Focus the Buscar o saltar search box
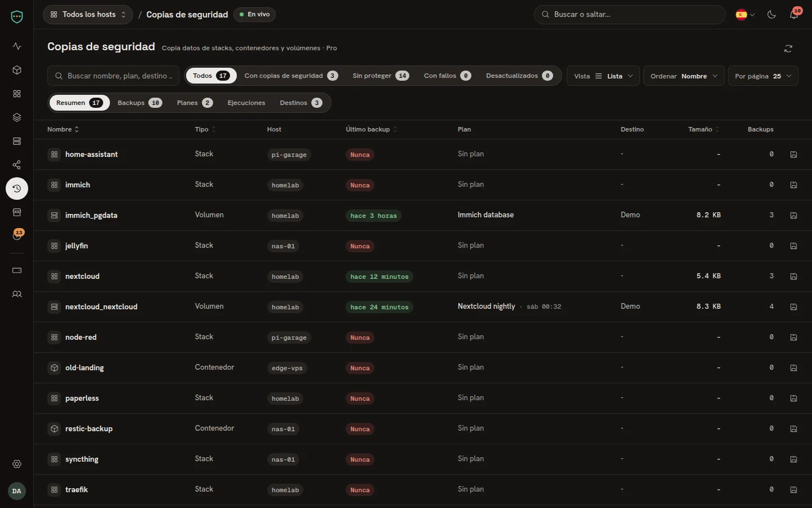Image resolution: width=812 pixels, height=508 pixels. (x=629, y=15)
